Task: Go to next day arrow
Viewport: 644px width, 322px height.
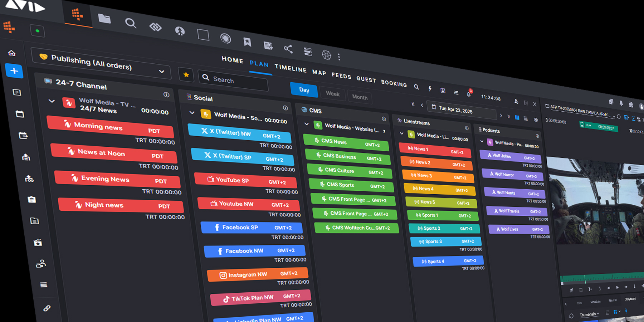Action: coord(501,116)
